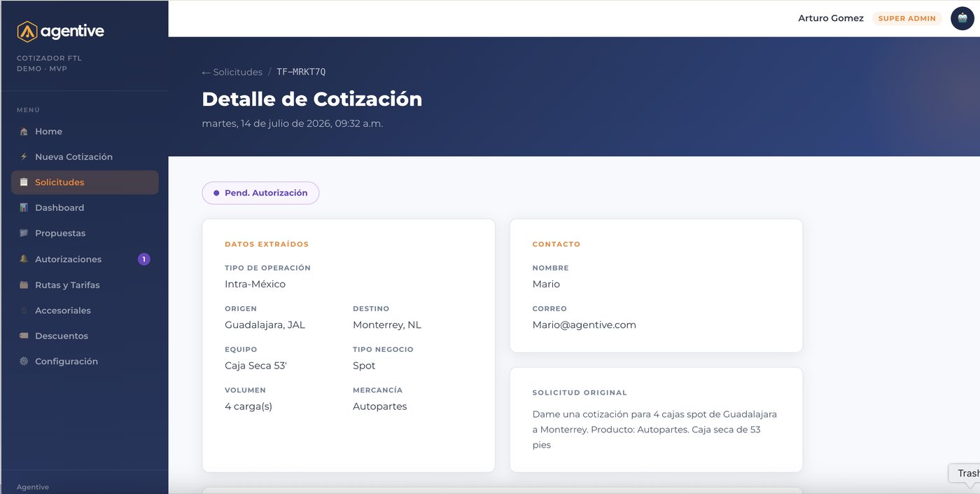
Task: Click the TF-MRKT7Q breadcrumb code
Action: (301, 72)
